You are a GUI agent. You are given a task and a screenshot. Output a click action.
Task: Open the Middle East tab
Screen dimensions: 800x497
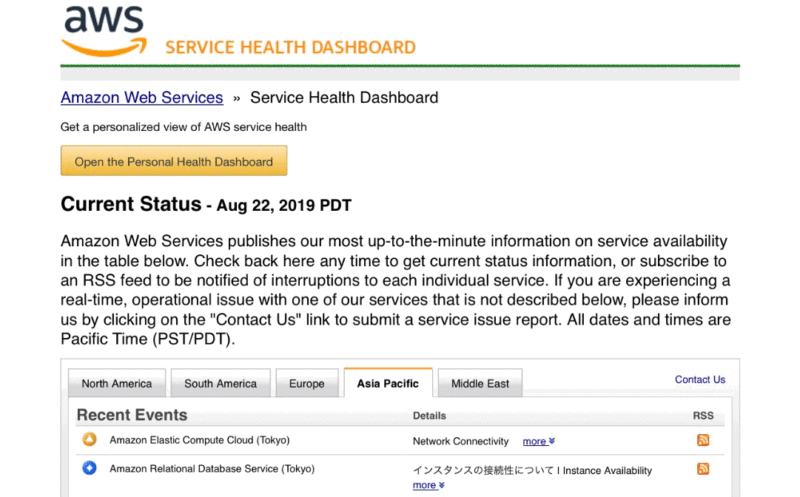point(480,383)
